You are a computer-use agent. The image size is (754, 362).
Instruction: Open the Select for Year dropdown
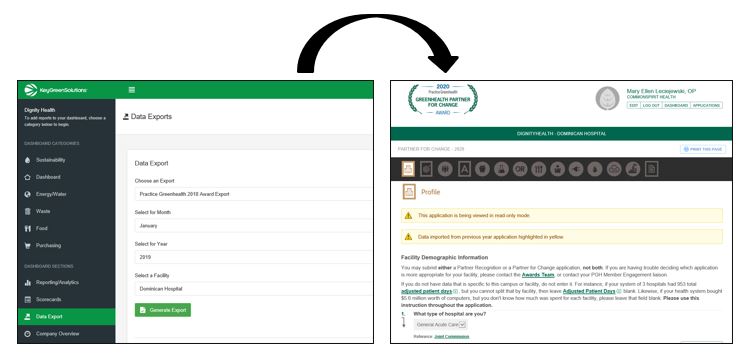253,257
